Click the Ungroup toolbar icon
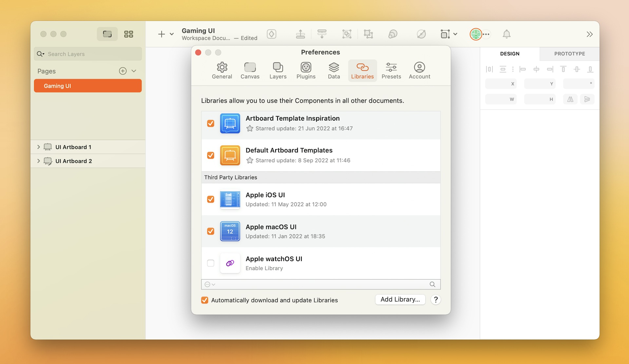The image size is (629, 364). tap(369, 34)
